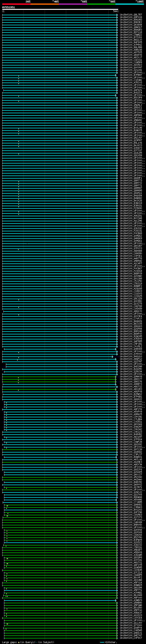Select hit UniRef100_B4GU10
The width and height of the screenshot is (146, 644).
click(131, 357)
